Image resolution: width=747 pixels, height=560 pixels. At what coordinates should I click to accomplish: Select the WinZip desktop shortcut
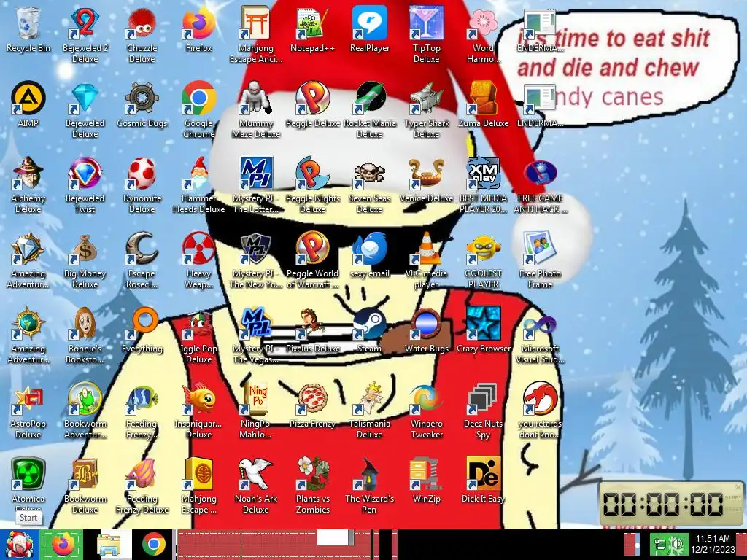(x=426, y=481)
